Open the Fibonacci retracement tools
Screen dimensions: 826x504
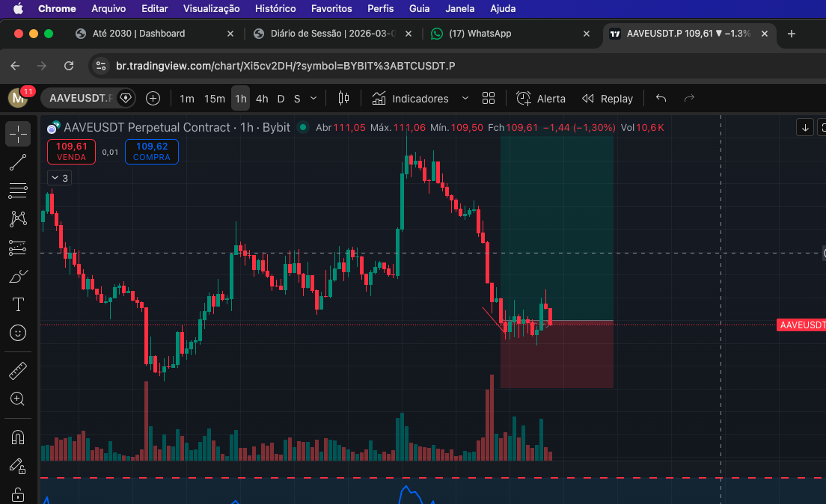pyautogui.click(x=18, y=191)
